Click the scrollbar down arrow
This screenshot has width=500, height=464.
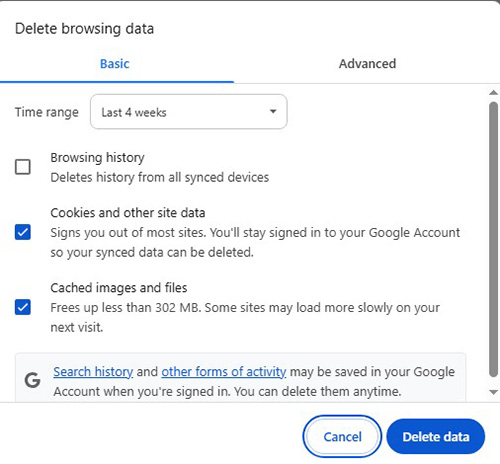click(x=493, y=392)
